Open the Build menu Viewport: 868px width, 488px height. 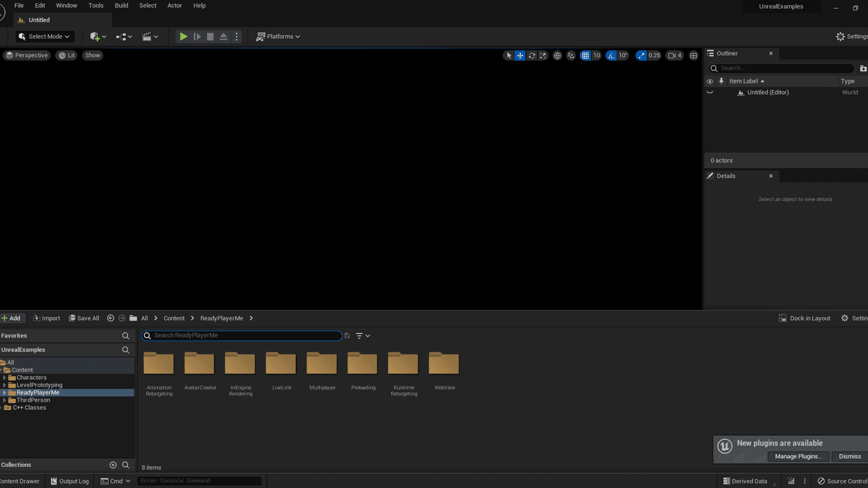(121, 5)
